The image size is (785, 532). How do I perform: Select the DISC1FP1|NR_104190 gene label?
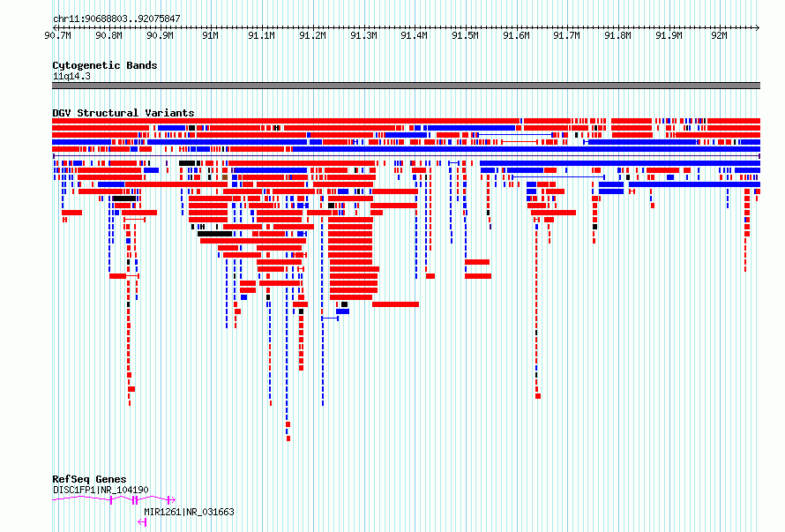(x=101, y=490)
